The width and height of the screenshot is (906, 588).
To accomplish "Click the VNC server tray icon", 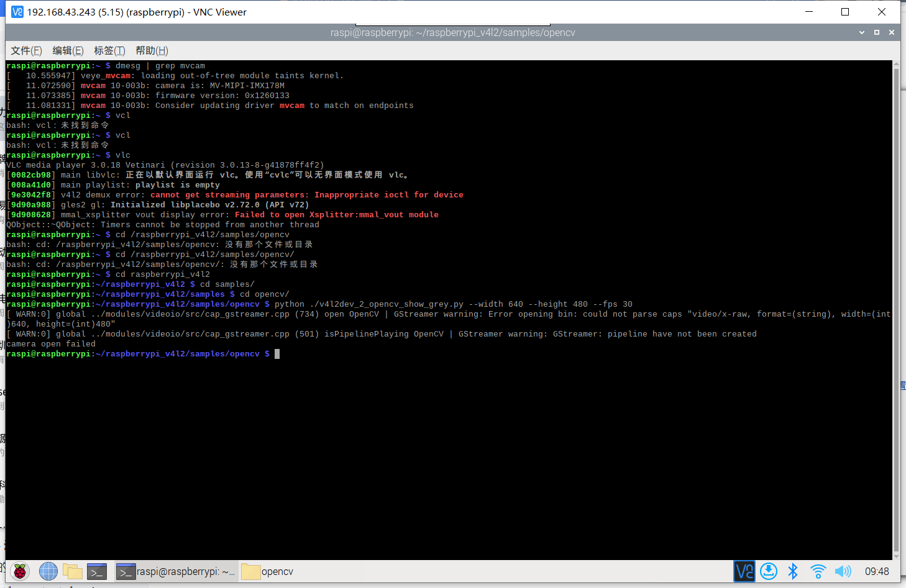I will (x=744, y=571).
